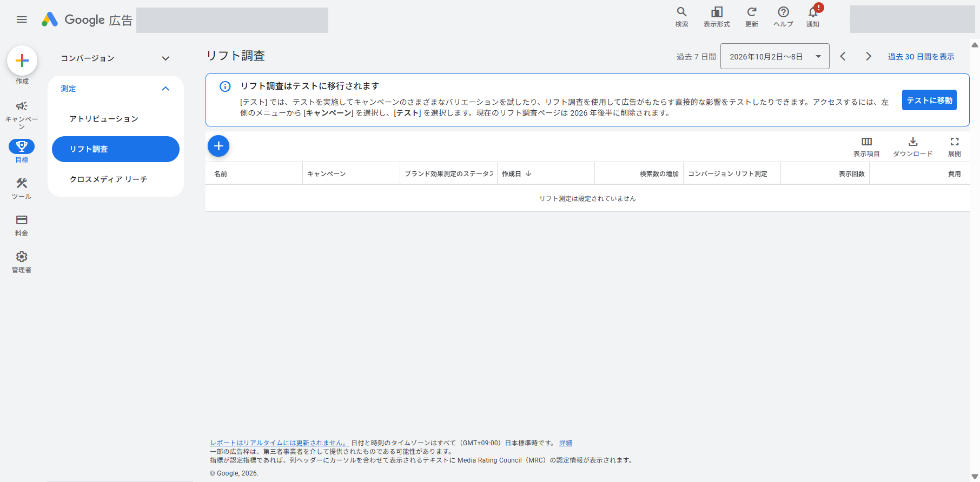980x482 pixels.
Task: Open the 表示形式 appearance menu
Action: (717, 17)
